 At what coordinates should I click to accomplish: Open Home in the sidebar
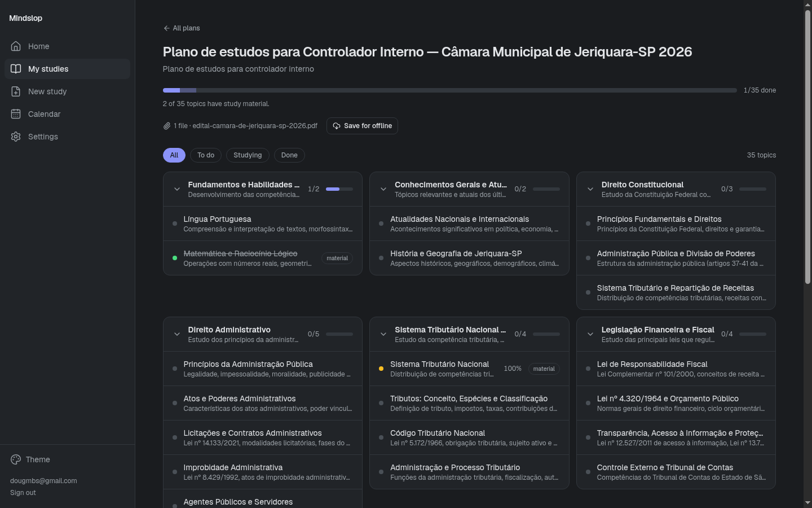click(x=67, y=46)
